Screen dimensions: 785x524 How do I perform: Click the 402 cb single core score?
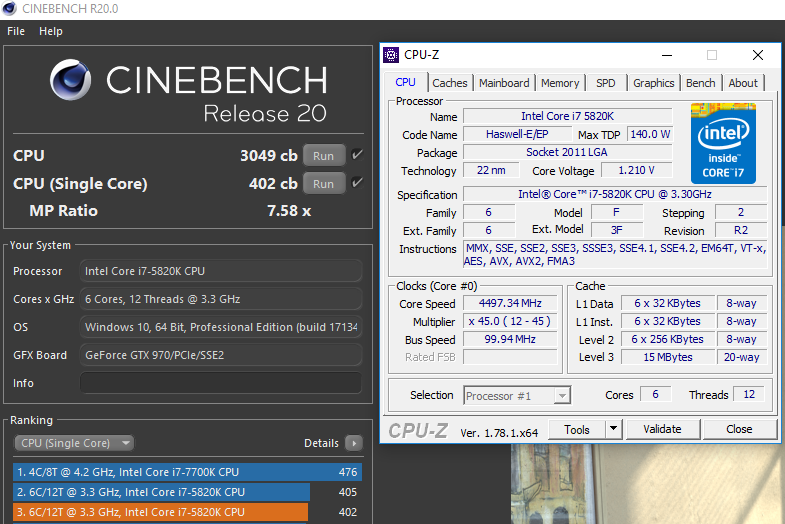(x=273, y=184)
